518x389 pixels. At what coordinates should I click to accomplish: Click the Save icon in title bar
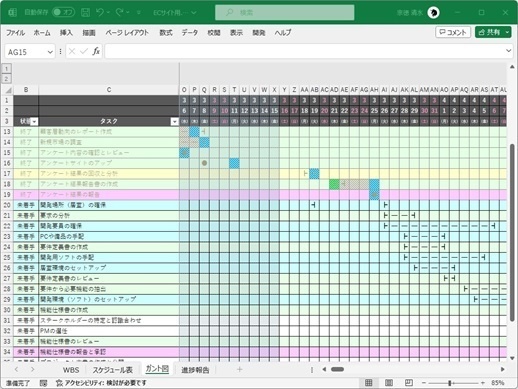coord(85,12)
